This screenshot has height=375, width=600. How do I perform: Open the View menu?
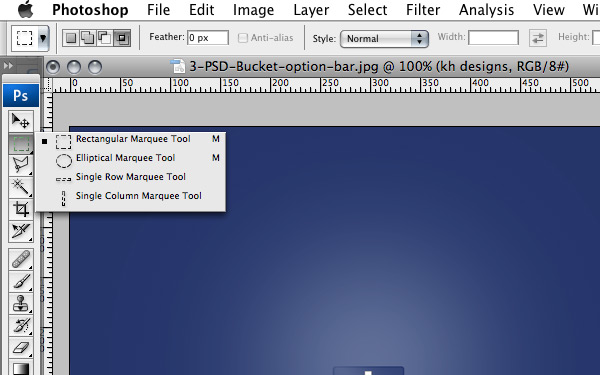[x=549, y=10]
